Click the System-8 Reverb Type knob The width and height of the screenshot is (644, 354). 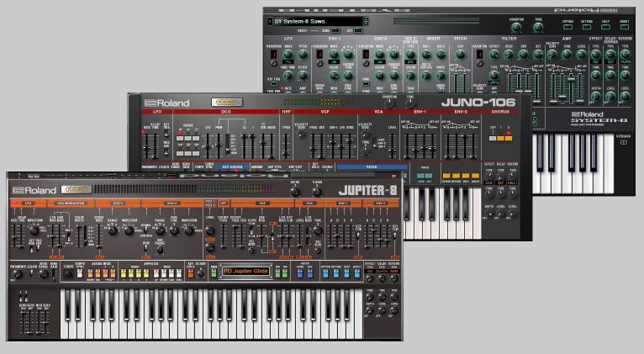pos(625,54)
